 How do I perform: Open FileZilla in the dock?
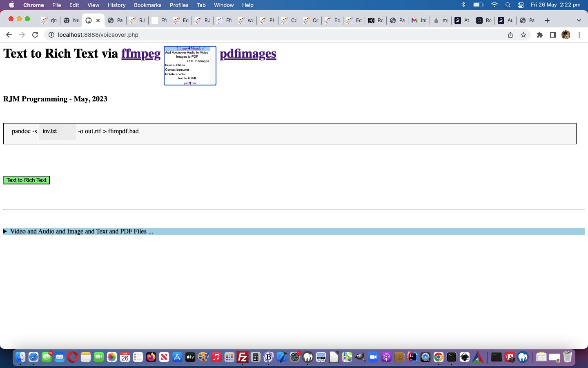point(243,357)
